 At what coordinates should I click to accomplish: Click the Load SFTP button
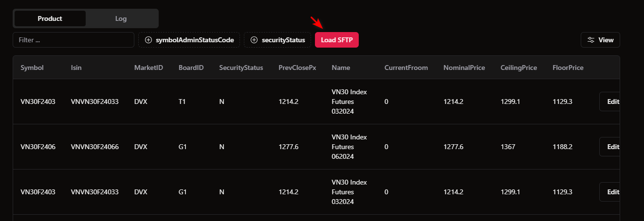coord(337,40)
